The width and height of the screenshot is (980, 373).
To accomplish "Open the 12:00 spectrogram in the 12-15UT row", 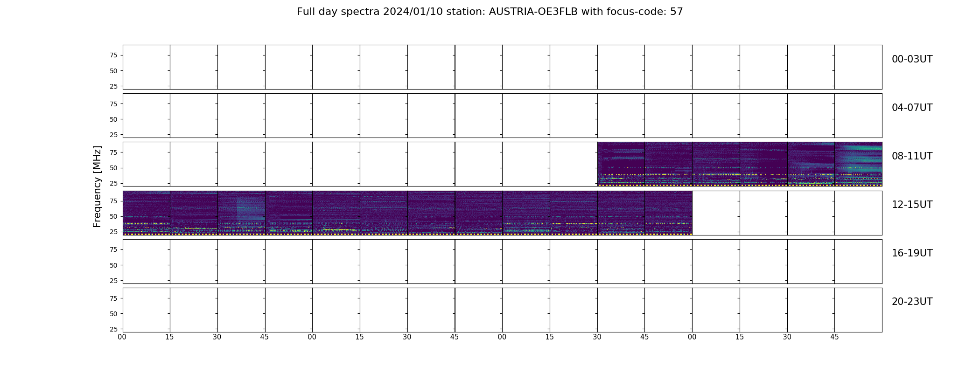I will [147, 213].
